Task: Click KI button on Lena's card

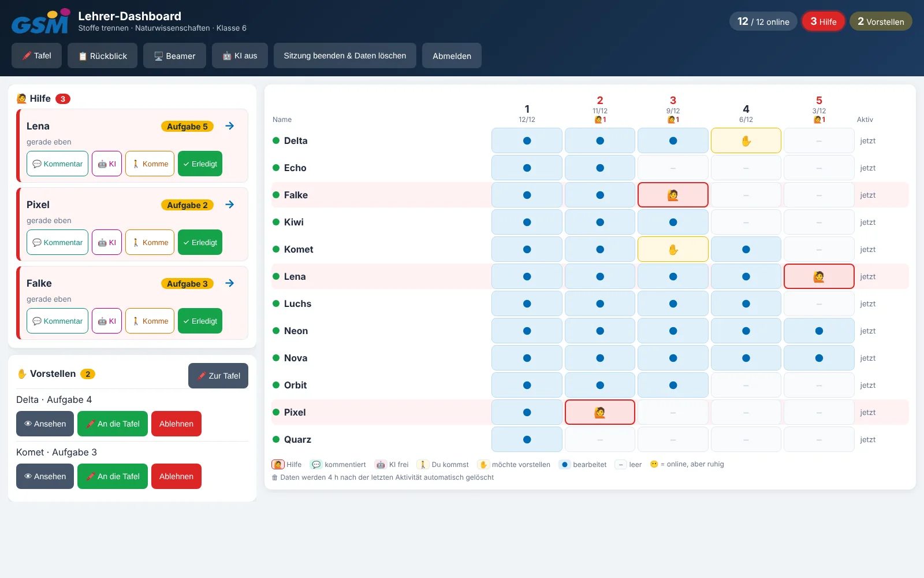Action: click(x=107, y=164)
